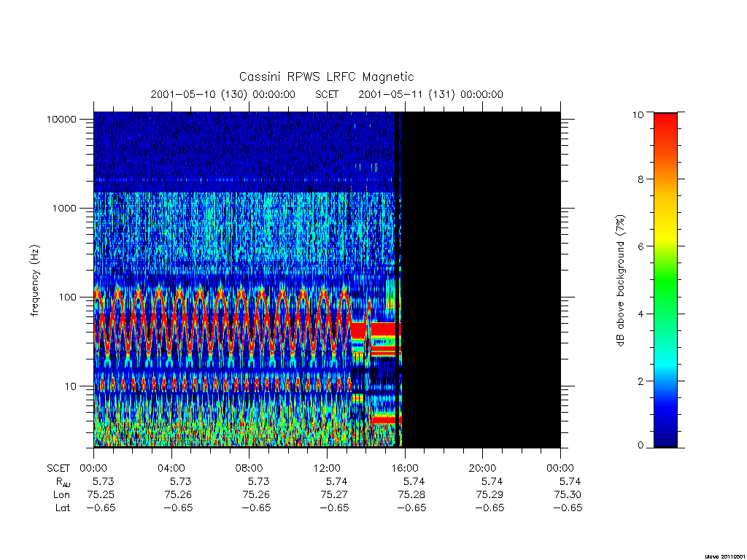Select the 10 Hz axis label
The image size is (747, 560).
tap(71, 386)
